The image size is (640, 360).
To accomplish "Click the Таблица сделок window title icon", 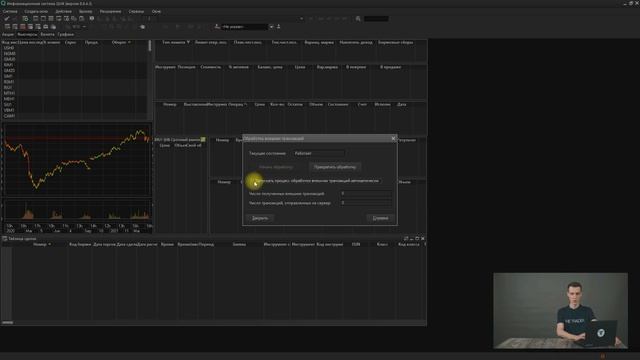I will pos(4,238).
